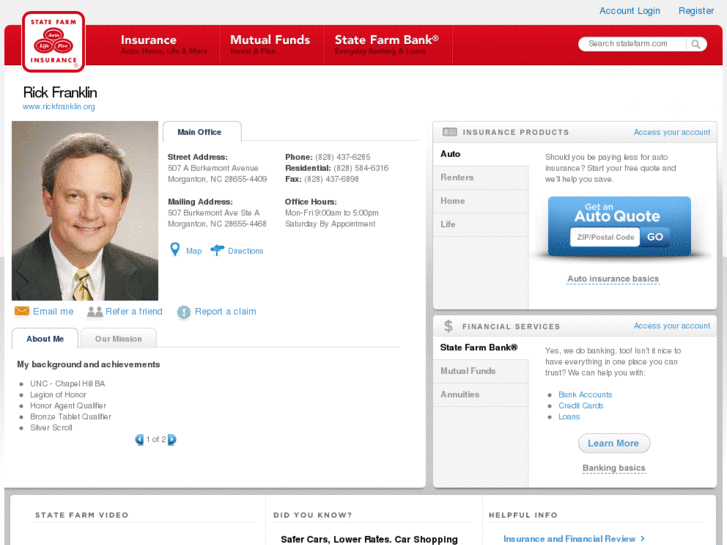Open the Credit Cards link
The height and width of the screenshot is (545, 727).
580,406
